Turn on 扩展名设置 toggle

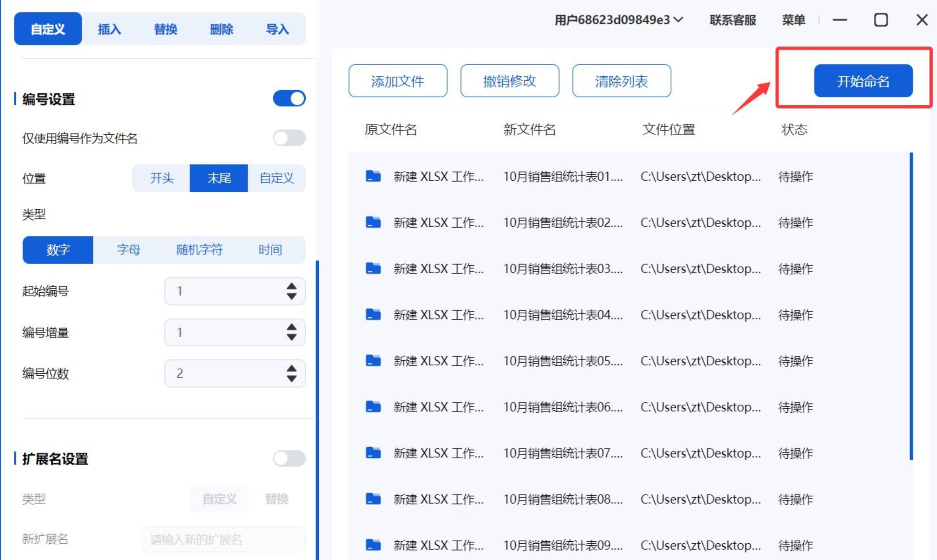[289, 458]
